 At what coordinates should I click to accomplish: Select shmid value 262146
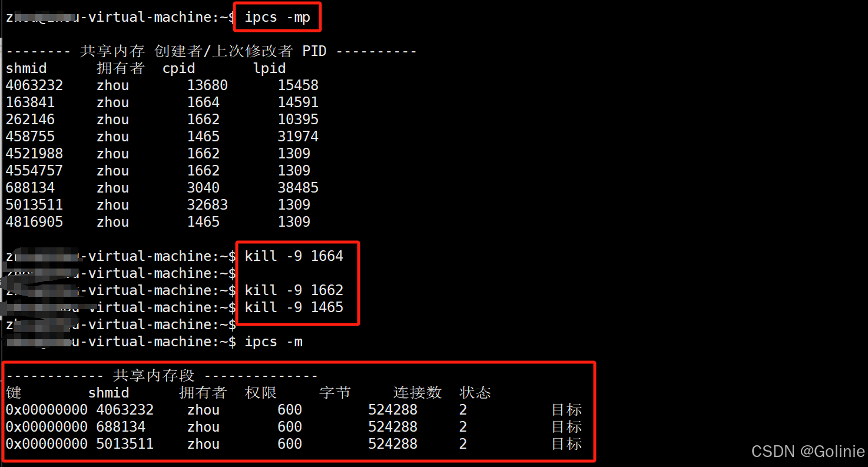(30, 120)
